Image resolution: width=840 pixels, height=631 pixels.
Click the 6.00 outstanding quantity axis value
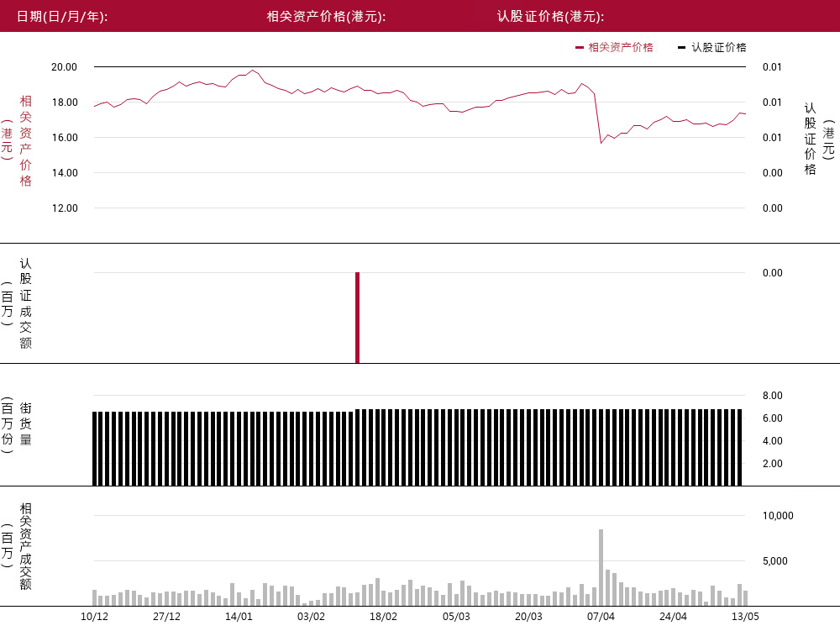click(773, 418)
